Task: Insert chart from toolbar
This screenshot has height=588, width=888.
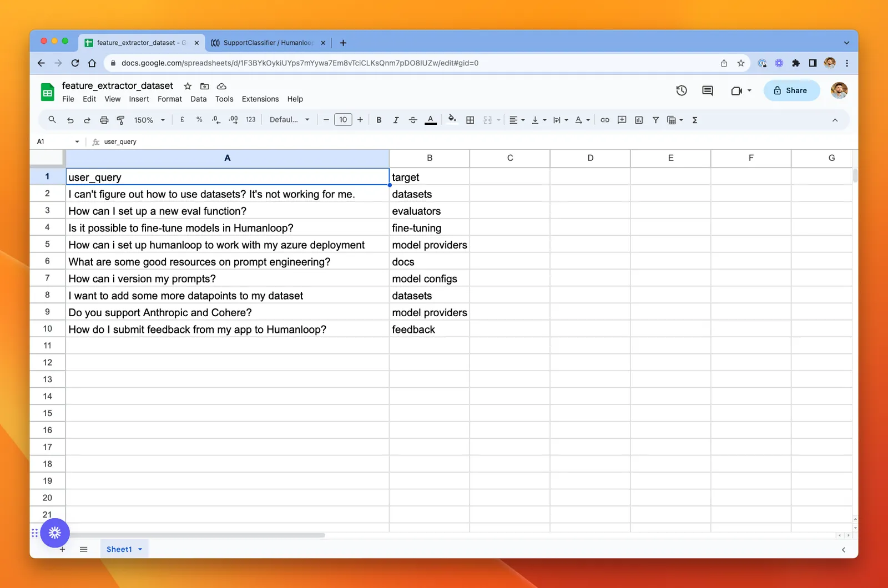Action: pyautogui.click(x=639, y=120)
